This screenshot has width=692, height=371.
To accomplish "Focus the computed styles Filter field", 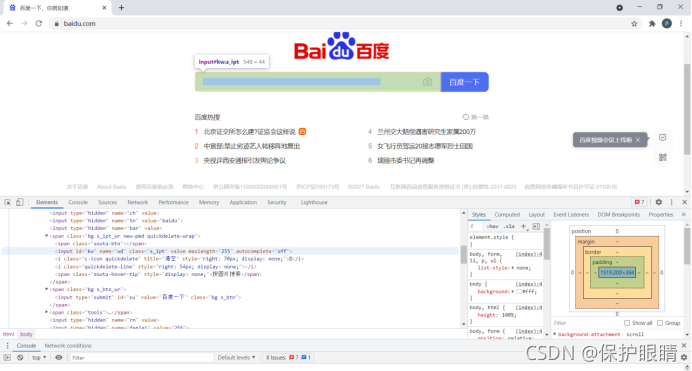I will [x=587, y=323].
